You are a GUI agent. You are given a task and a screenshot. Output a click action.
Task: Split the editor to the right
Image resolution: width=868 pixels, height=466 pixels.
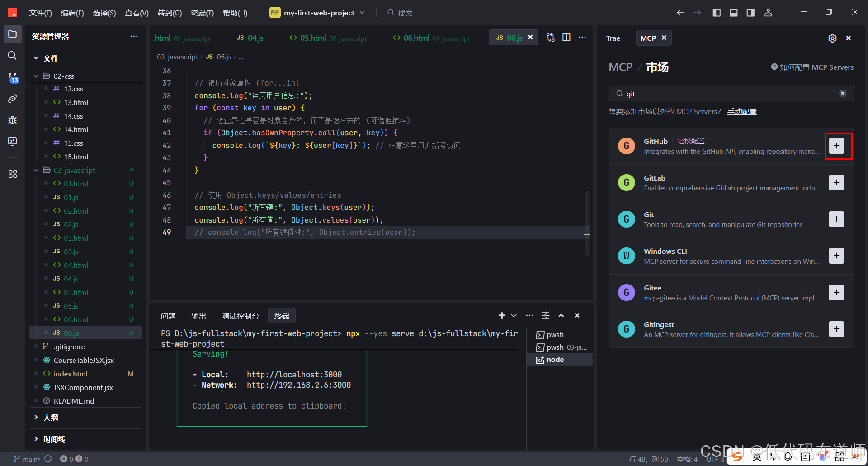566,38
